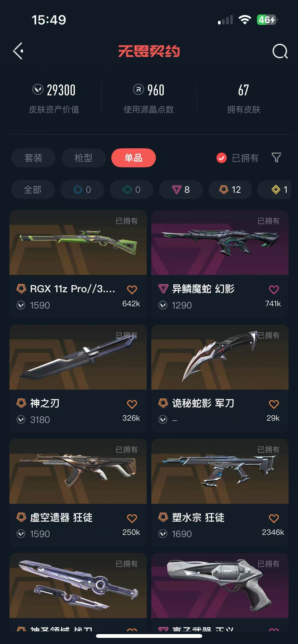Favorite the 塑水宗 狂徒 heart icon

[x=274, y=518]
